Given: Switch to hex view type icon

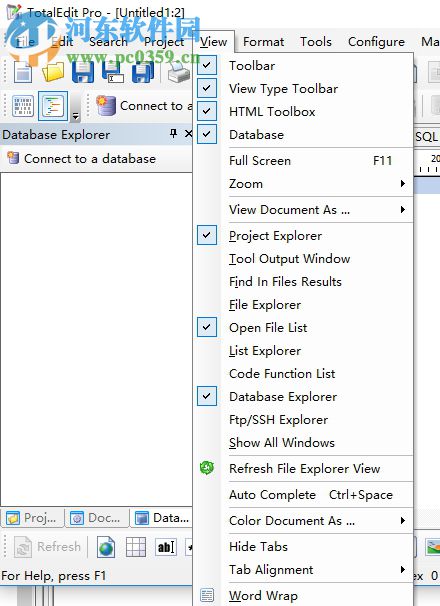Looking at the screenshot, I should (23, 106).
